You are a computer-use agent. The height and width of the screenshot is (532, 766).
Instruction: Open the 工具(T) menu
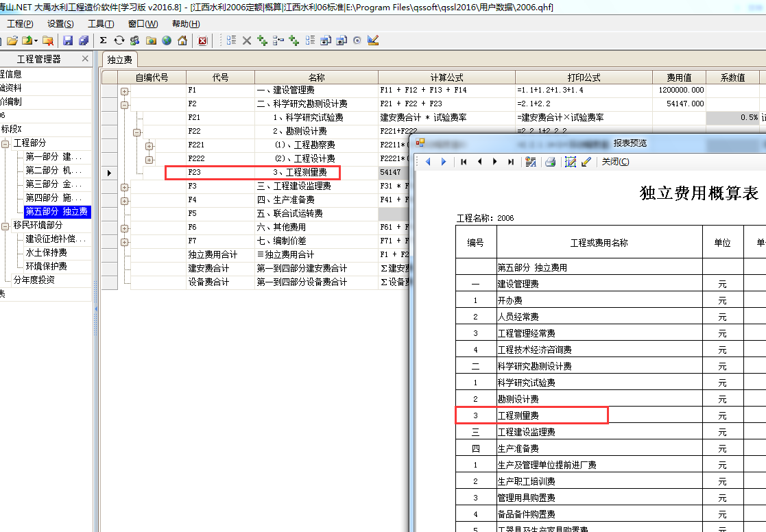(101, 24)
